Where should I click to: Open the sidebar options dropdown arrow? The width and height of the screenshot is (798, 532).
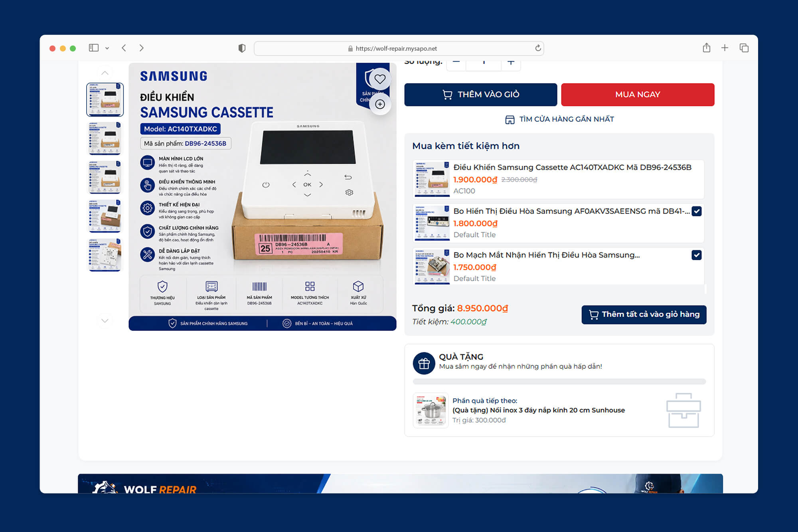107,48
